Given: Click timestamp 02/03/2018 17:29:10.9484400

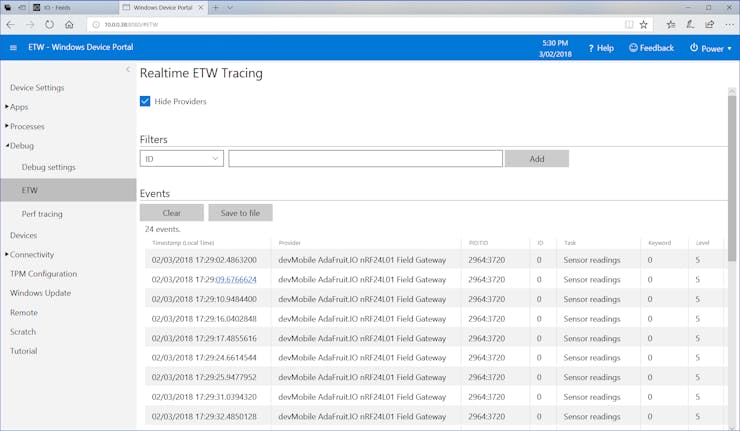Looking at the screenshot, I should (204, 299).
